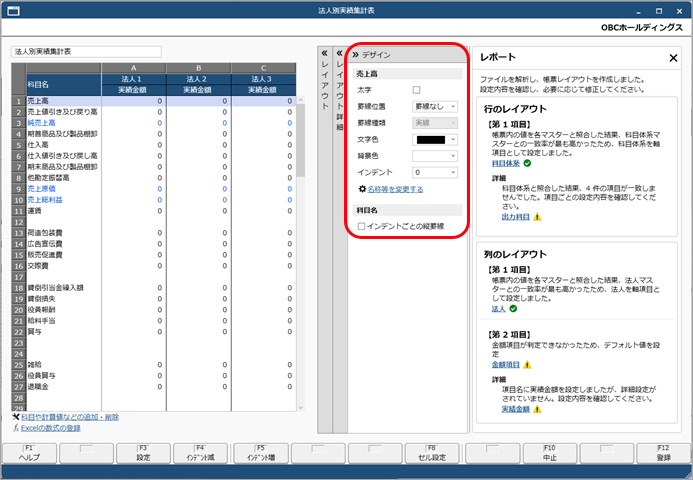
Task: Open the 法人 link in report
Action: [499, 309]
